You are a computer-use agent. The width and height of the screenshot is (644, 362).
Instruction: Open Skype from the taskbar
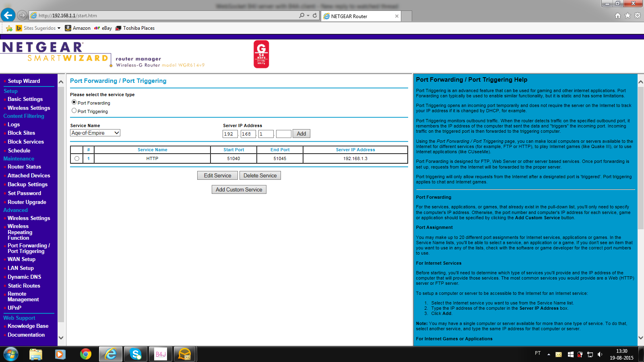pyautogui.click(x=136, y=354)
